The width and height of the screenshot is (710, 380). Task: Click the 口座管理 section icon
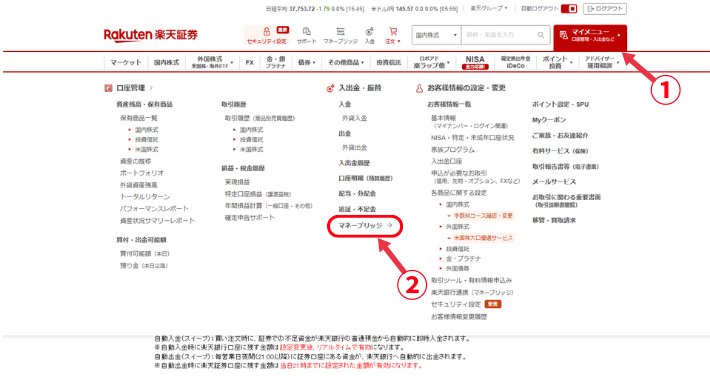(108, 88)
